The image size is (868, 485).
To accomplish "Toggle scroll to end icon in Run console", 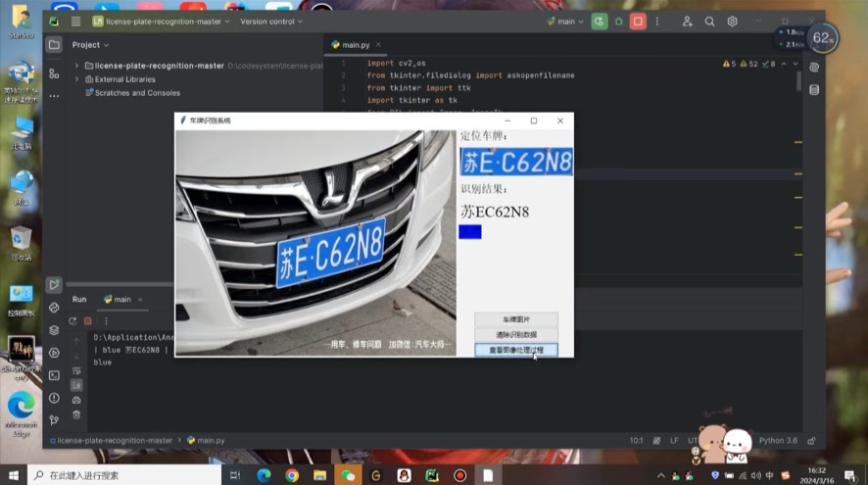I will 76,385.
